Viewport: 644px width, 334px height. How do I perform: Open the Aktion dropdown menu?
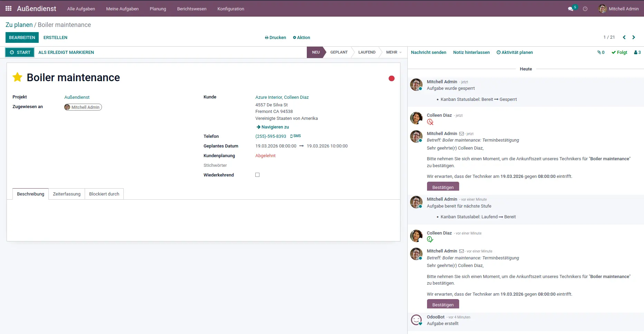pyautogui.click(x=301, y=38)
